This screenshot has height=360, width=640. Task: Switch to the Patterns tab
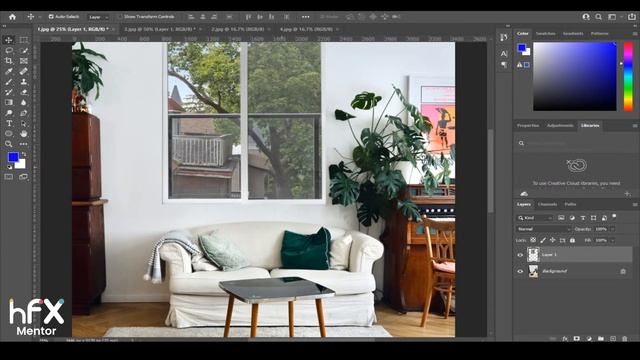pyautogui.click(x=600, y=33)
